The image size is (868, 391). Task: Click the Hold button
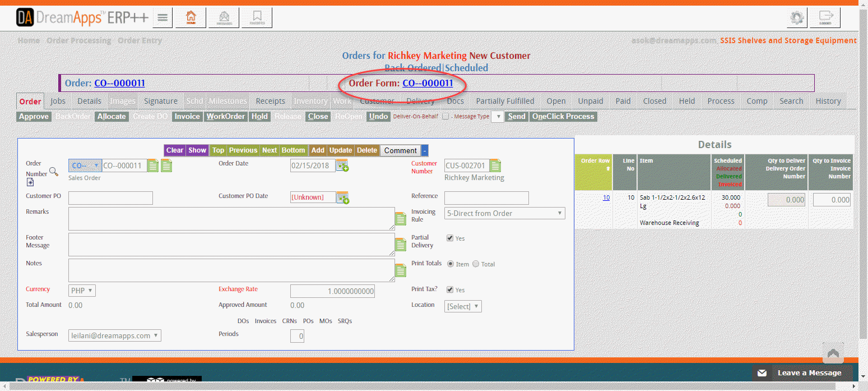point(259,117)
